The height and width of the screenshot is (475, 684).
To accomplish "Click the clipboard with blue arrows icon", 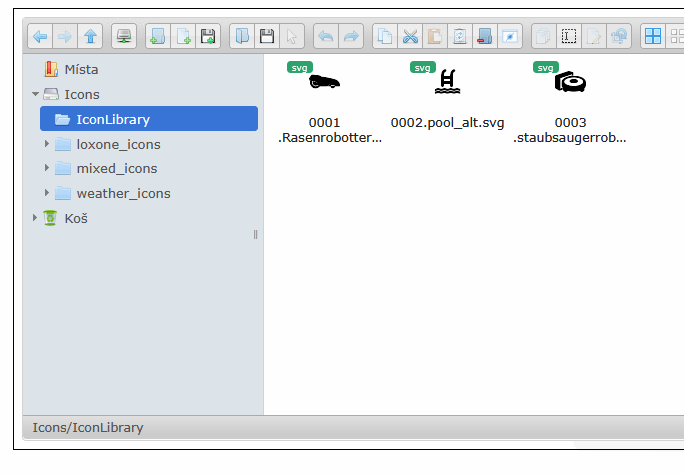I will point(460,36).
